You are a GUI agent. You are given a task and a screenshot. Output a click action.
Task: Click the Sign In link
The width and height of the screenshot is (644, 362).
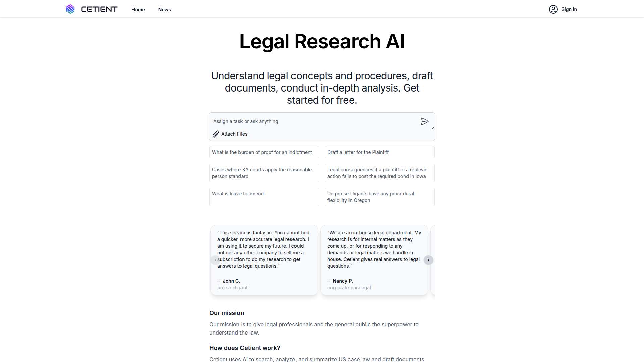569,9
